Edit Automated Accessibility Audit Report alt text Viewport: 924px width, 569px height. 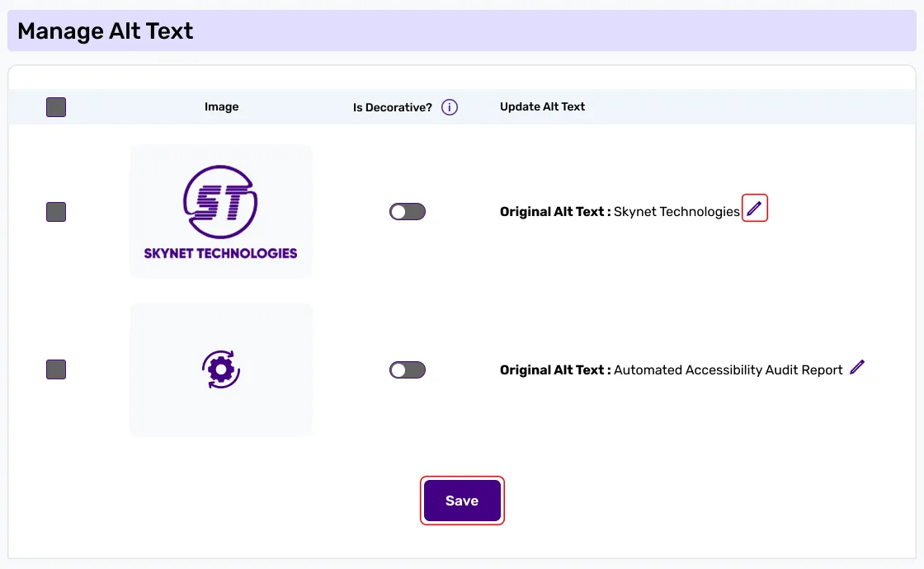(857, 368)
